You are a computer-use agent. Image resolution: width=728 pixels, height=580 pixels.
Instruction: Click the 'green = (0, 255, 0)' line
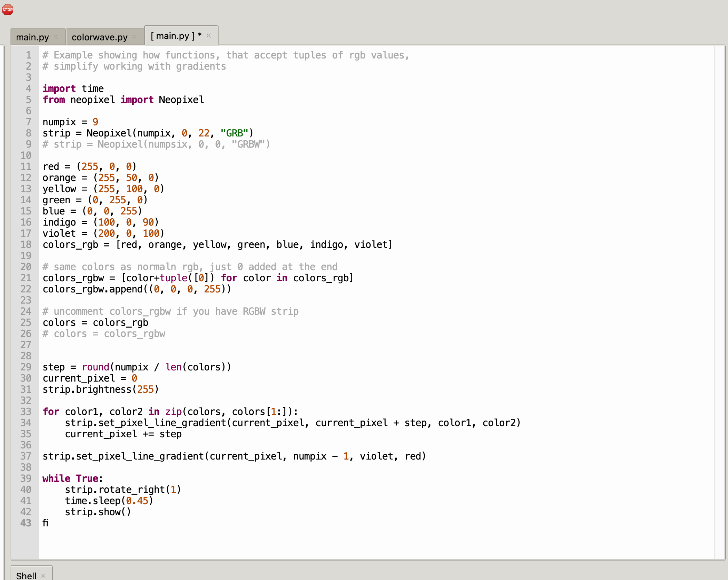(95, 200)
